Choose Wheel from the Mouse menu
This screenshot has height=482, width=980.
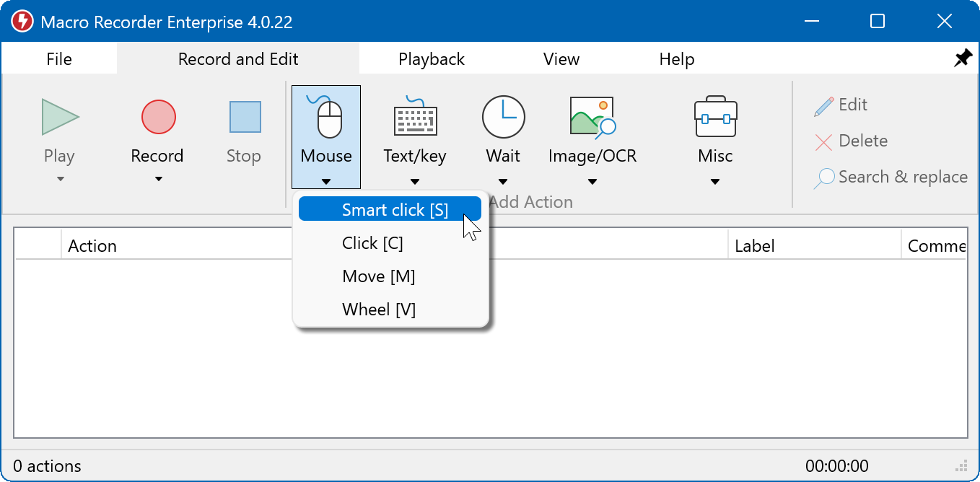378,309
